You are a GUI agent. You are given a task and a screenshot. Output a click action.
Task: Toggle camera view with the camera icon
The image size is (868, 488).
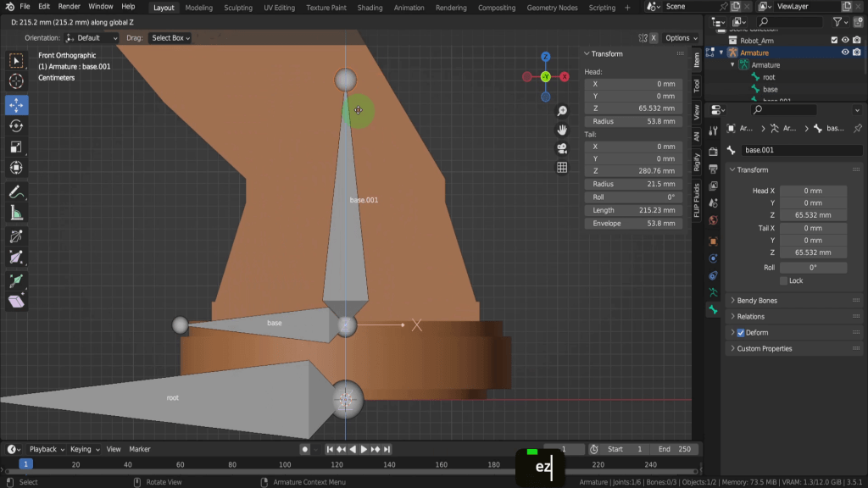click(x=561, y=148)
